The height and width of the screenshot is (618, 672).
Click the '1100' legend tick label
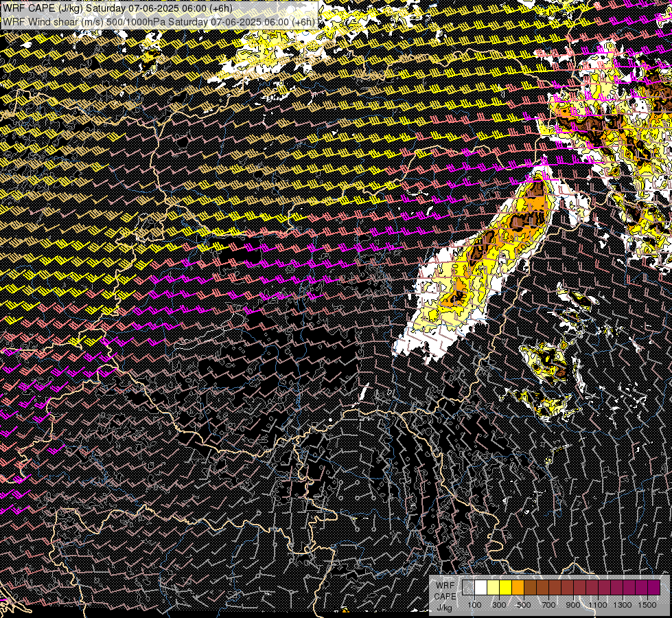(x=598, y=605)
